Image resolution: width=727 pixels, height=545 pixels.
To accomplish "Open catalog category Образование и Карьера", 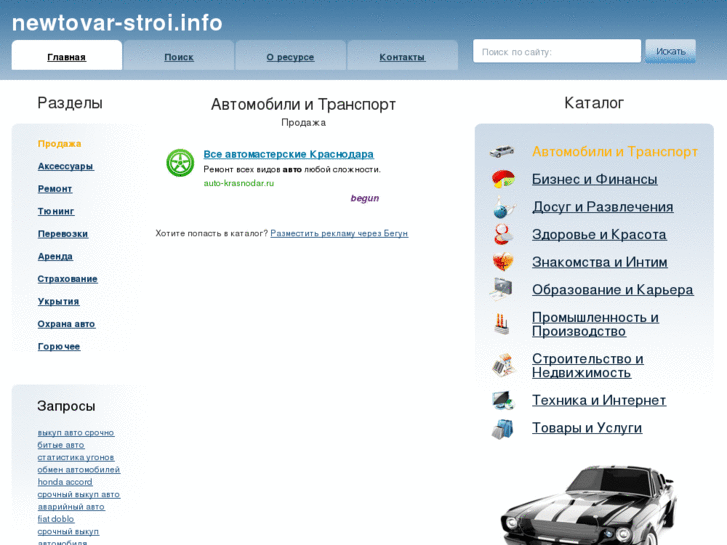I will (x=612, y=289).
